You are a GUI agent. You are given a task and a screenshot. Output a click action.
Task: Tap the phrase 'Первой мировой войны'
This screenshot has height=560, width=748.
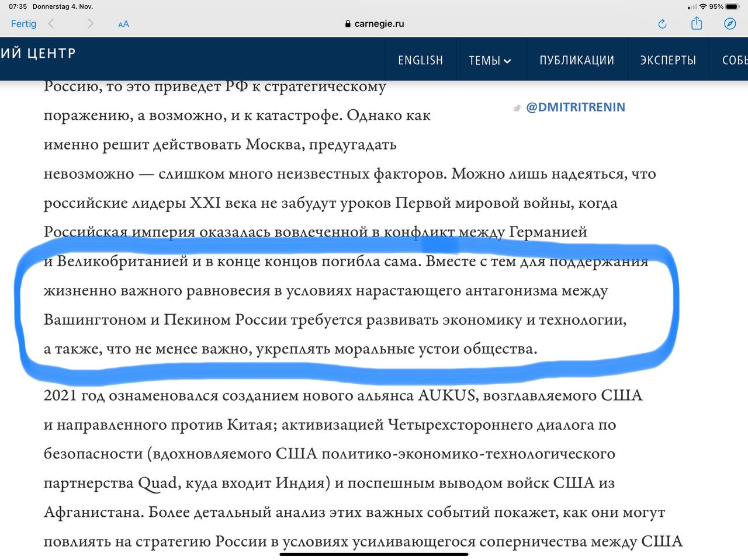point(484,203)
